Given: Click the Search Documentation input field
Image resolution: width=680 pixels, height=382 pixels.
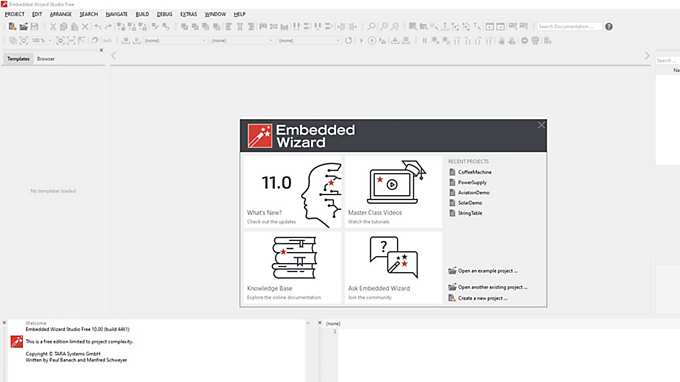Looking at the screenshot, I should pyautogui.click(x=569, y=26).
